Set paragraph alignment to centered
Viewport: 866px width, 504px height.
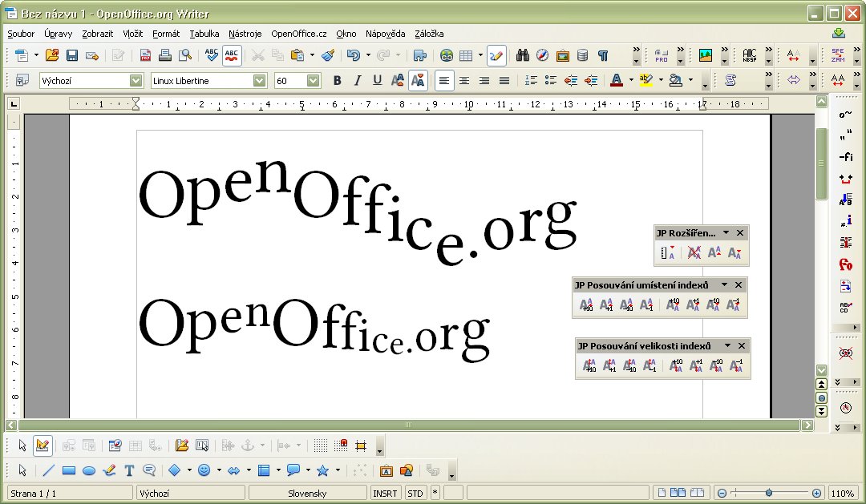pos(464,81)
